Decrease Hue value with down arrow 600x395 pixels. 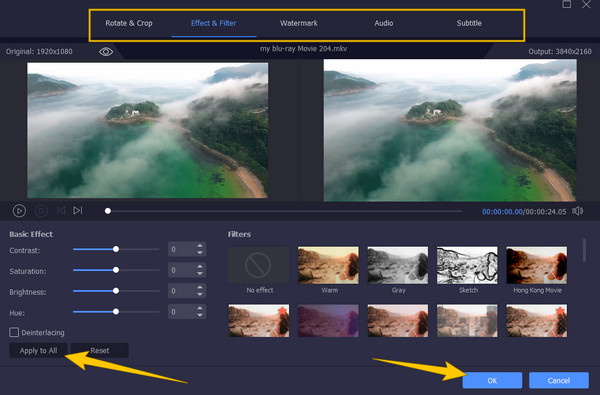click(x=200, y=315)
